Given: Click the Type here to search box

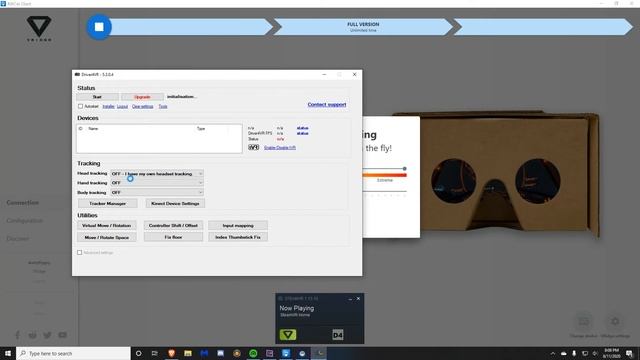Looking at the screenshot, I should tap(73, 353).
